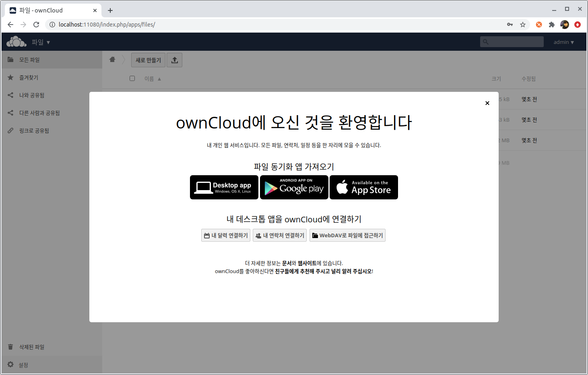Click the ownCloud cloud logo
Screen dimensions: 588x375
(x=17, y=41)
